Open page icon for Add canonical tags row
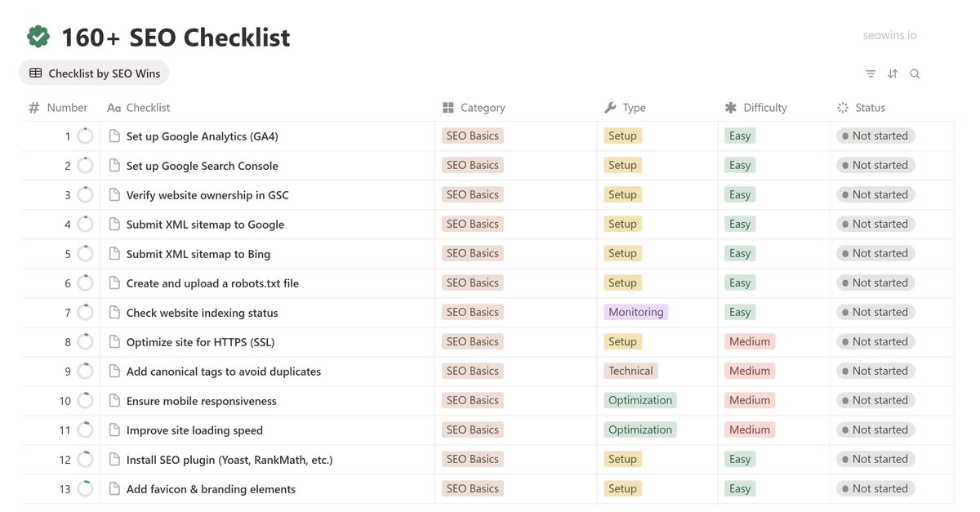 click(x=114, y=371)
